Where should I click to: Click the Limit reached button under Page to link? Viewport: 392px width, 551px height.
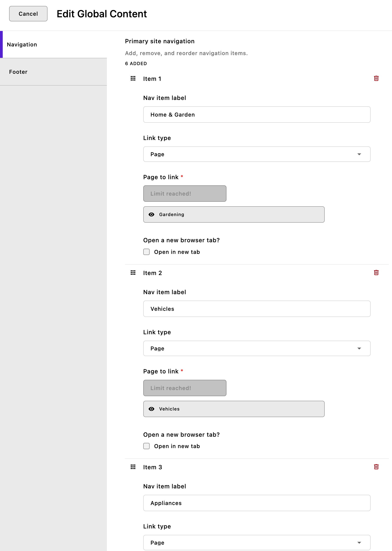[x=185, y=193]
